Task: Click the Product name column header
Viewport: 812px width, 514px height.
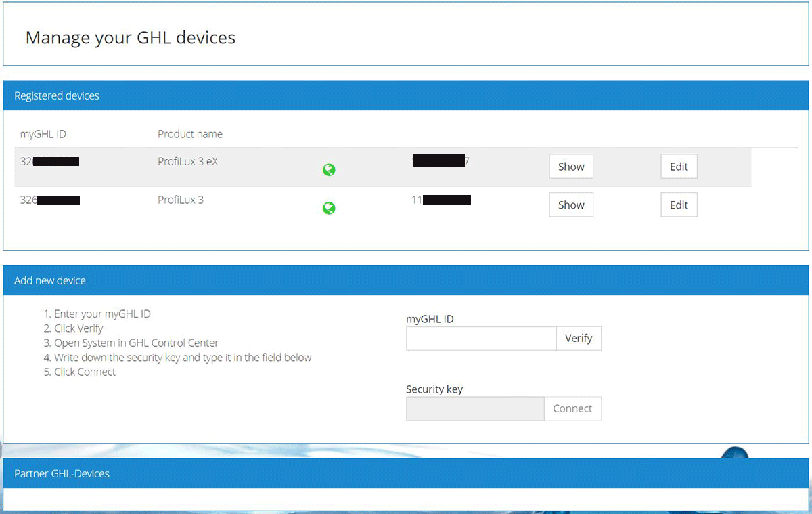Action: (190, 134)
